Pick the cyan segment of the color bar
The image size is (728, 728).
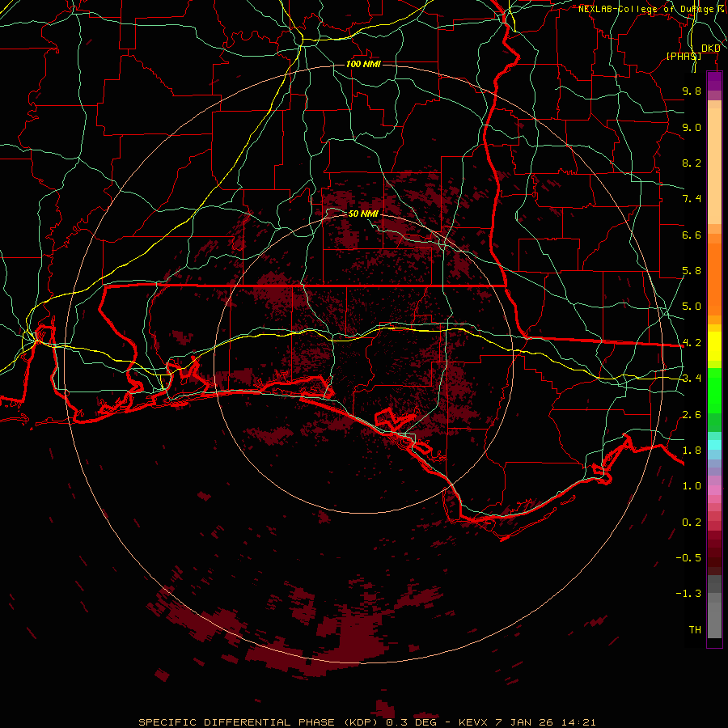click(x=714, y=445)
